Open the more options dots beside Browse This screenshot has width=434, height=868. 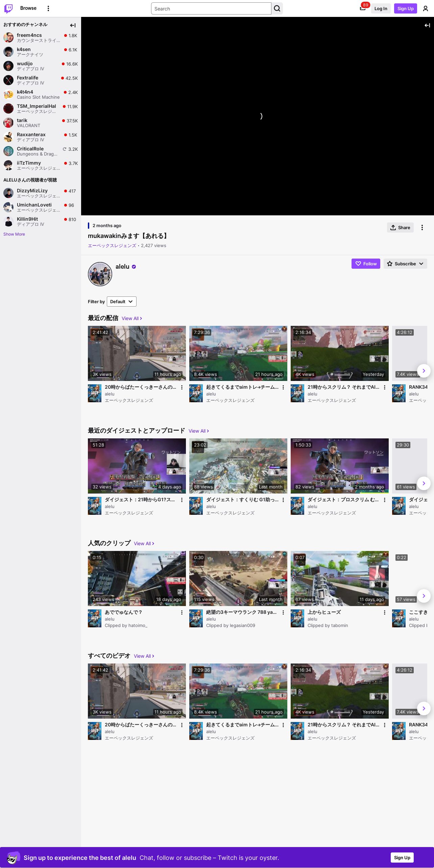48,8
